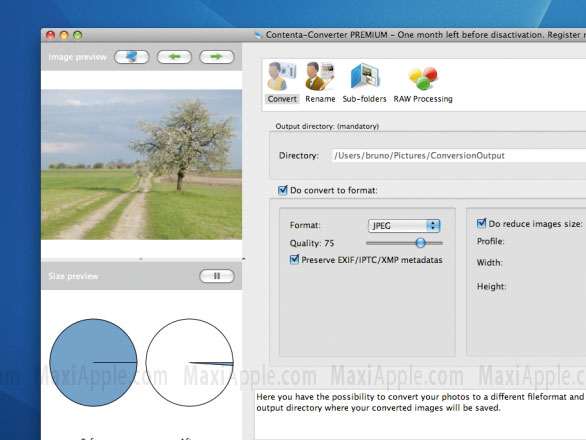The width and height of the screenshot is (586, 440).
Task: Toggle Do convert to format checkbox
Action: click(x=283, y=190)
